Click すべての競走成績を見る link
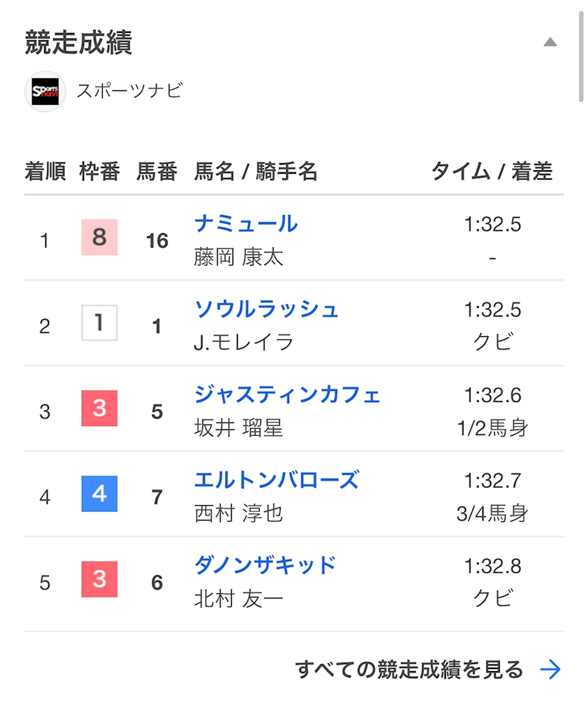The image size is (588, 704). point(409,670)
